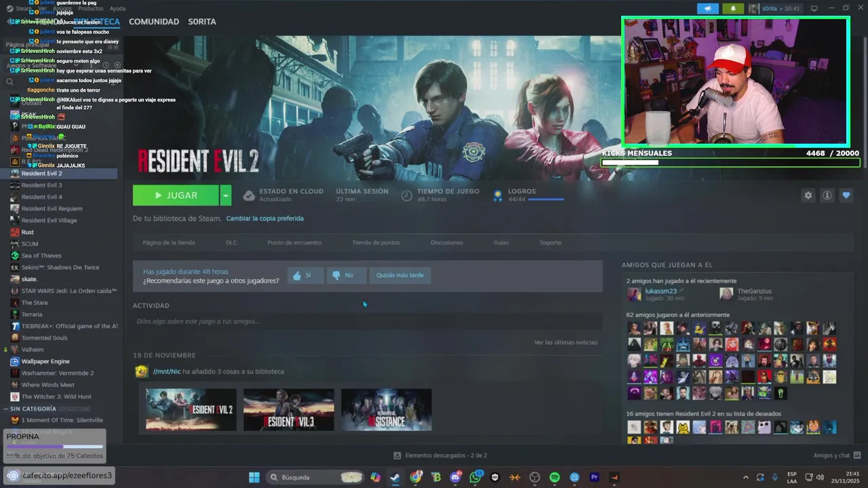Open Resident Evil Resistance thumbnail
Viewport: 868px width, 488px height.
point(387,409)
